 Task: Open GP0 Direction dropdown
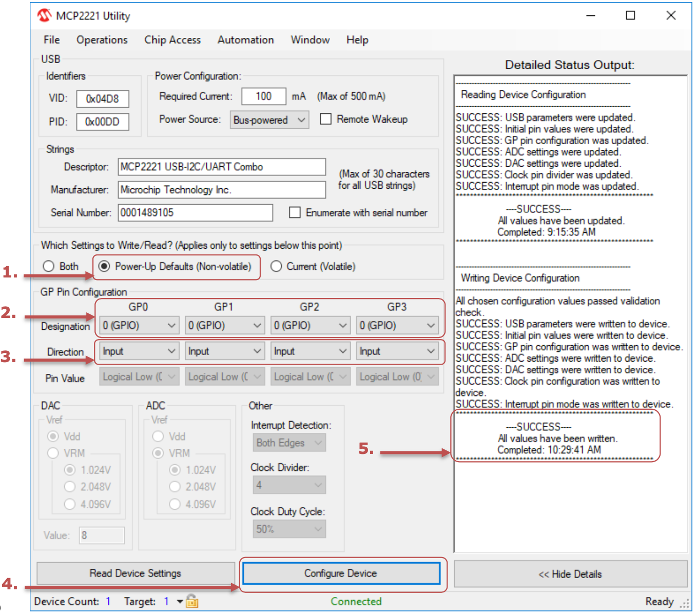tap(139, 351)
